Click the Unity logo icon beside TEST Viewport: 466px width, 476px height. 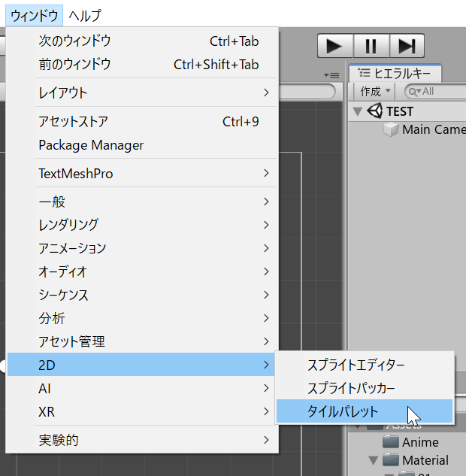click(375, 111)
